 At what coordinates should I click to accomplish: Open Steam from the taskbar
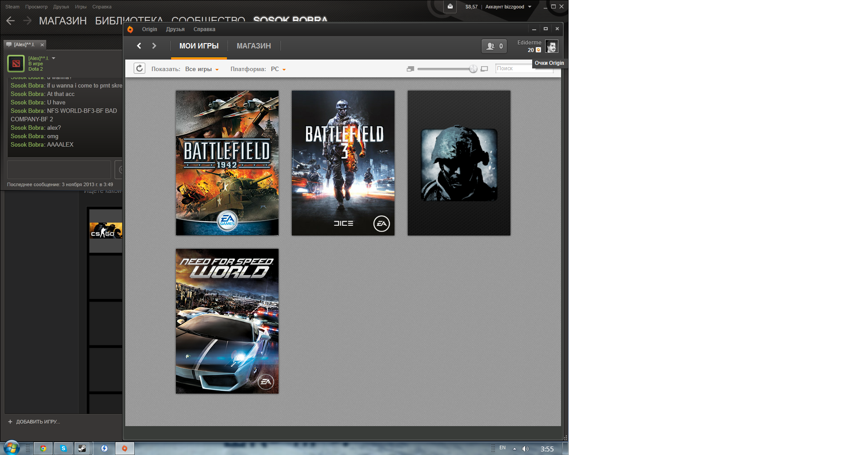[83, 448]
